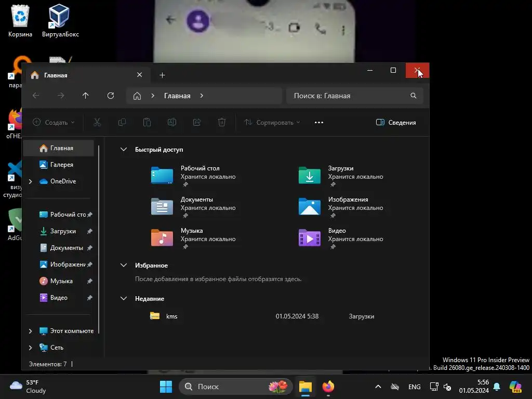Click the Элементов: 7 status bar text
This screenshot has width=532, height=399.
click(48, 364)
